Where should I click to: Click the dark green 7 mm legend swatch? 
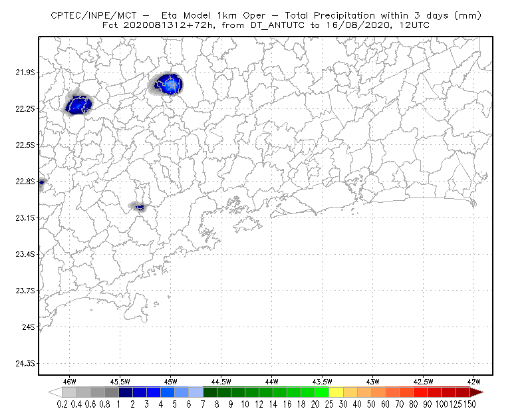[210, 392]
